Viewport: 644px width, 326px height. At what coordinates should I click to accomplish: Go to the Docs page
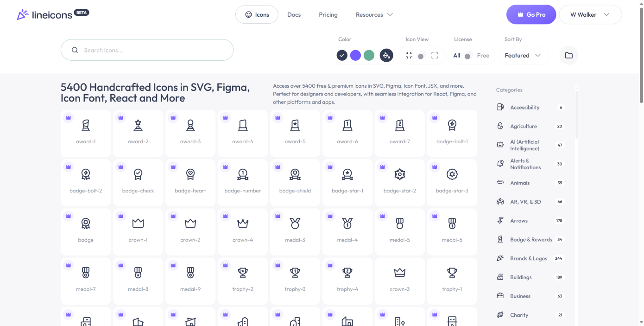pyautogui.click(x=294, y=15)
